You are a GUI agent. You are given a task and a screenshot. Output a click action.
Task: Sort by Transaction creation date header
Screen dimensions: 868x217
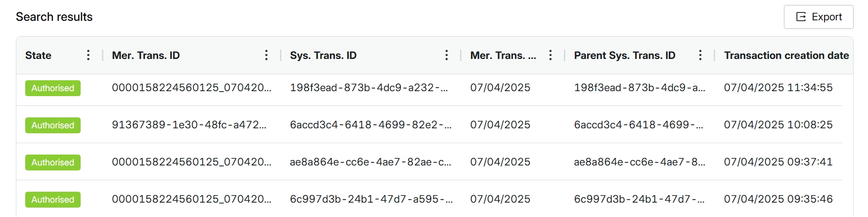click(x=786, y=55)
